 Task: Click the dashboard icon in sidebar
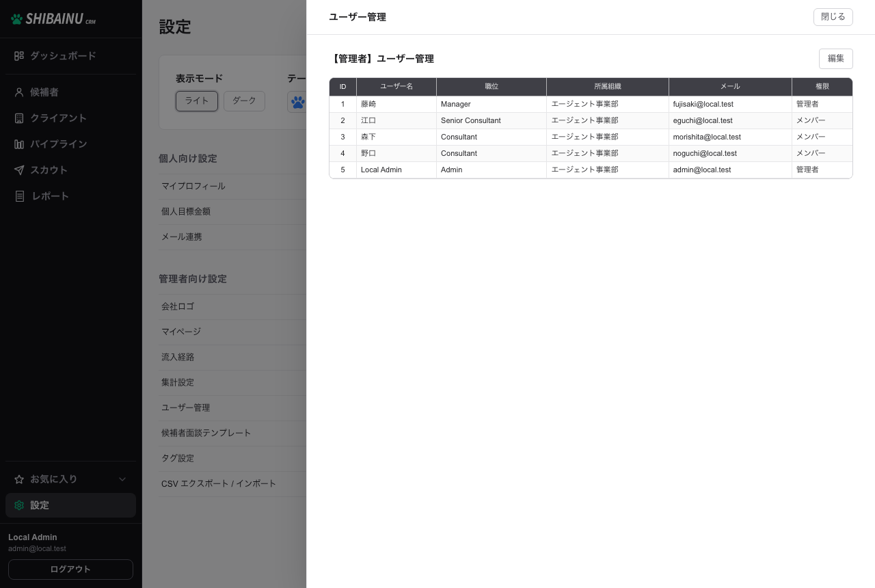click(x=19, y=55)
